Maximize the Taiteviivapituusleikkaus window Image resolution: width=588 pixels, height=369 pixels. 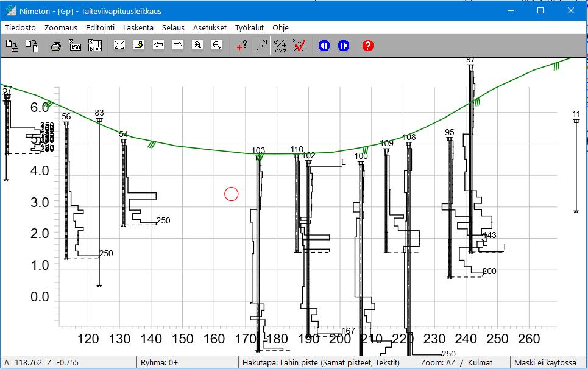pos(540,10)
